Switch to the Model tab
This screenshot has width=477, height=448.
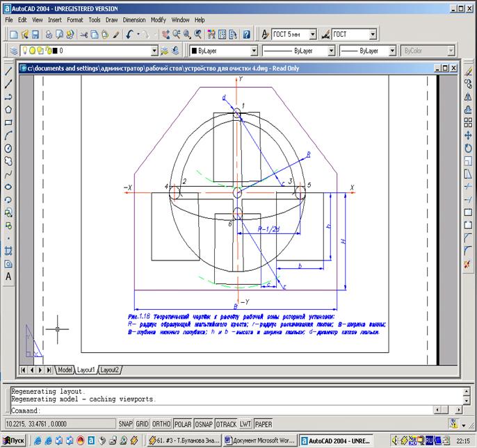tap(65, 370)
